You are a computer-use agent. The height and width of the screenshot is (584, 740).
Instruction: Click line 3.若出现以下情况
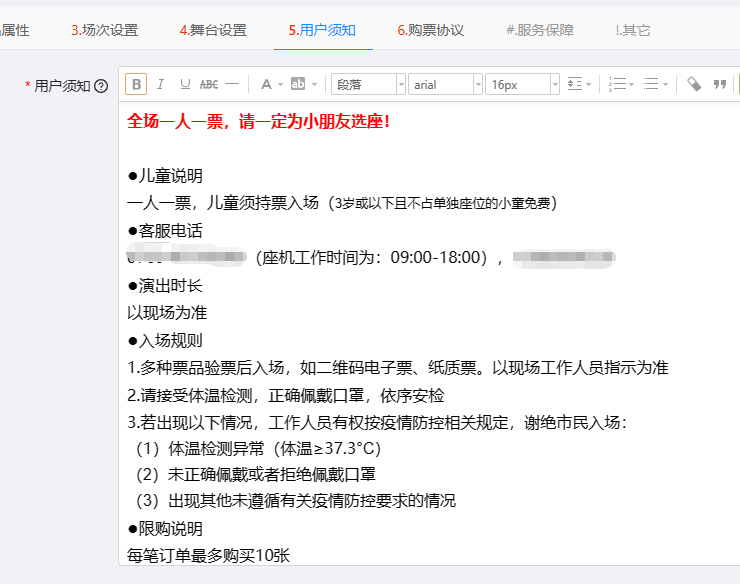(x=377, y=422)
